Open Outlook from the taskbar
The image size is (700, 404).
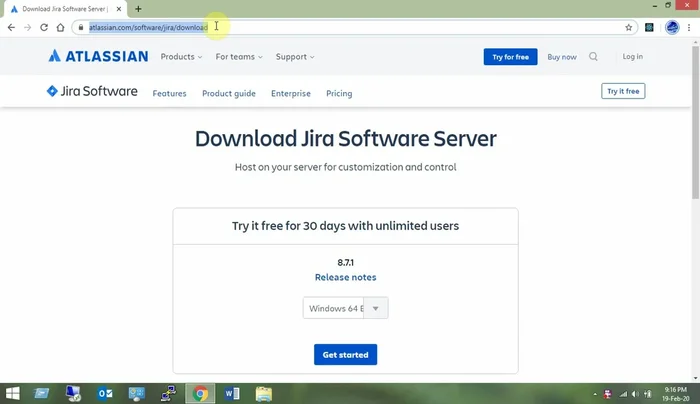click(x=105, y=393)
